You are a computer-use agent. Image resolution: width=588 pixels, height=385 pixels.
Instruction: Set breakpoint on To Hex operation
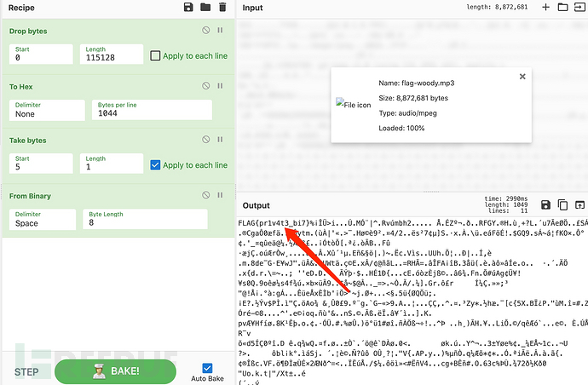[x=221, y=86]
